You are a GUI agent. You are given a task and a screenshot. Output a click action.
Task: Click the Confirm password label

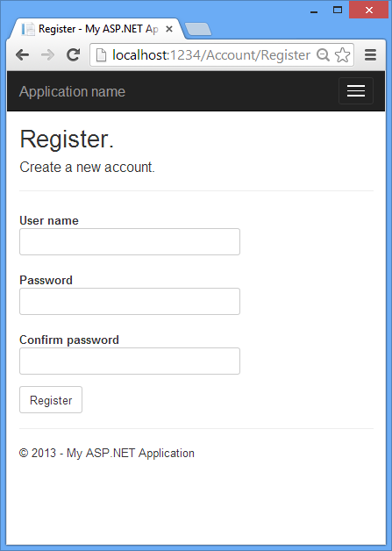tap(69, 340)
